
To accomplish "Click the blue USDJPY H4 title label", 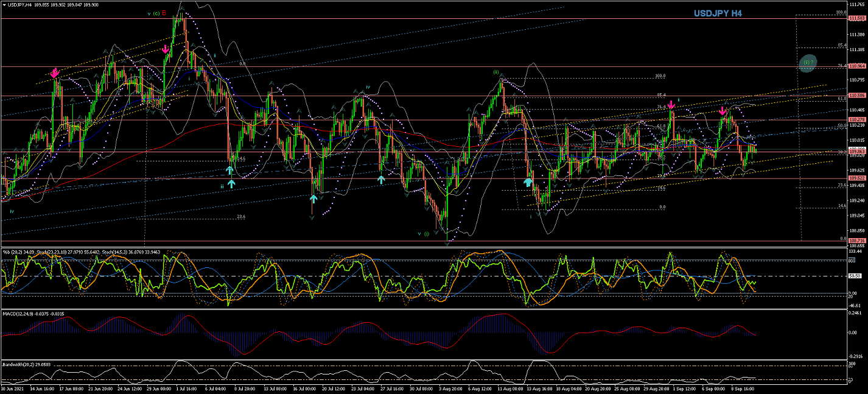I will coord(718,13).
